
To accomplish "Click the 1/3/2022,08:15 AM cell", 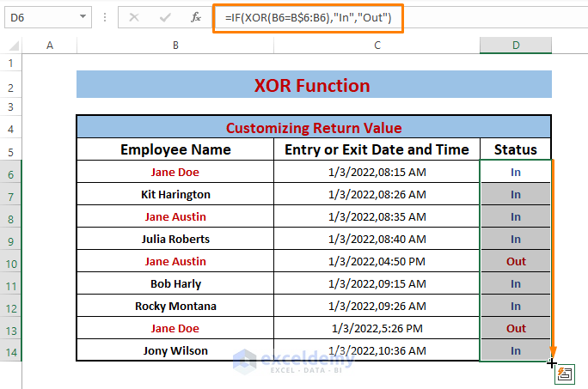I will pos(377,172).
